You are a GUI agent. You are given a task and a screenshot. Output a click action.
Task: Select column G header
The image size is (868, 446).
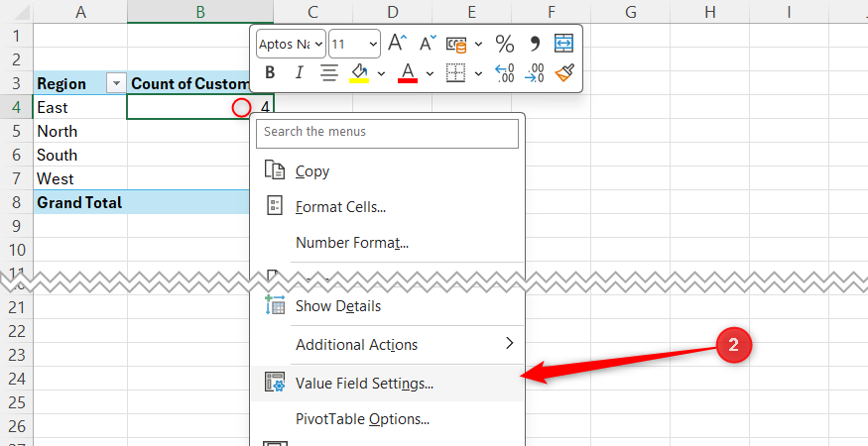tap(631, 12)
